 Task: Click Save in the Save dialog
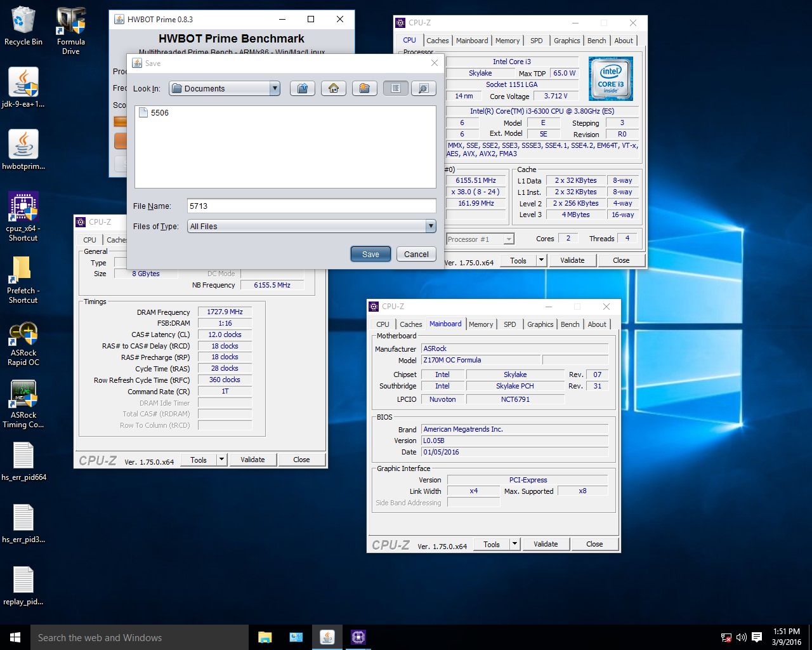pyautogui.click(x=370, y=254)
